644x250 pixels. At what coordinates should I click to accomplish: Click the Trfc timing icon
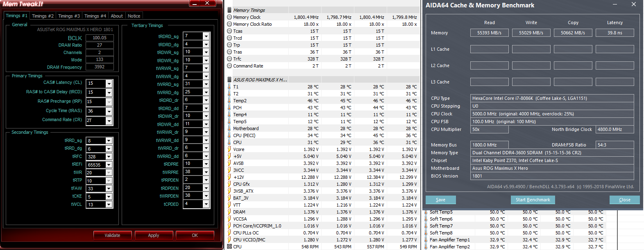tap(229, 59)
